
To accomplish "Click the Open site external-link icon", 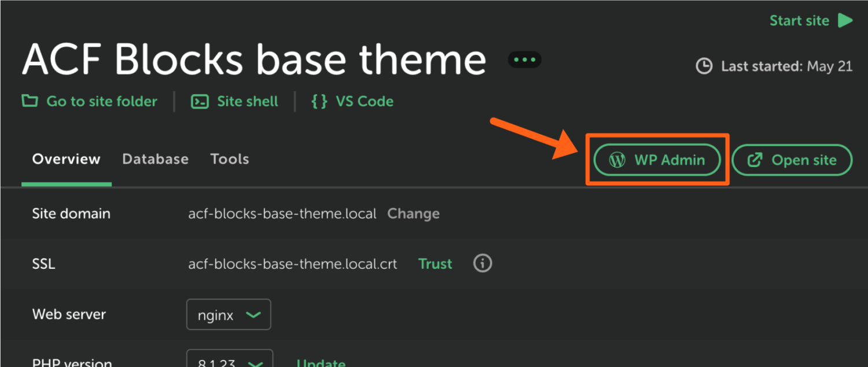I will pos(755,160).
